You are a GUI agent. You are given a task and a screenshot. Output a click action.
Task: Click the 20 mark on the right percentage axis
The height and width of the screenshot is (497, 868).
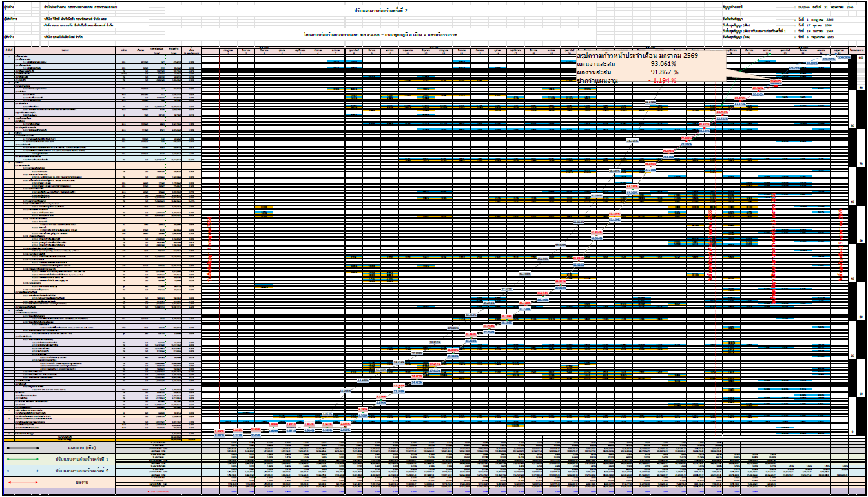click(852, 355)
